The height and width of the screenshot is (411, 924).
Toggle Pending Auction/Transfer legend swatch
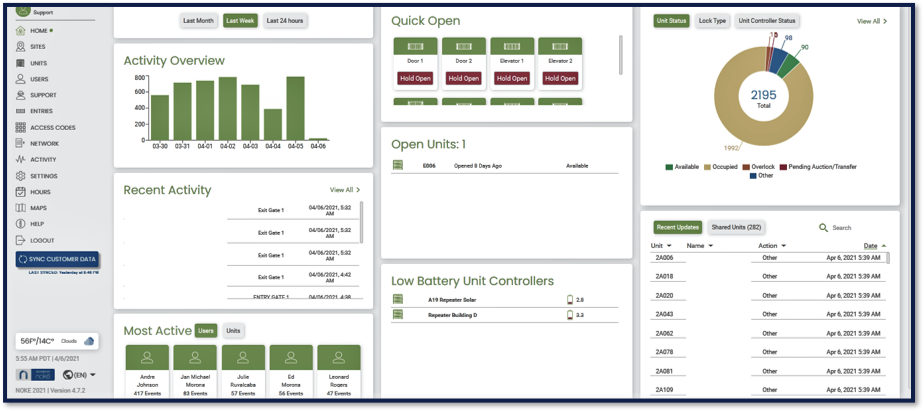tap(783, 167)
